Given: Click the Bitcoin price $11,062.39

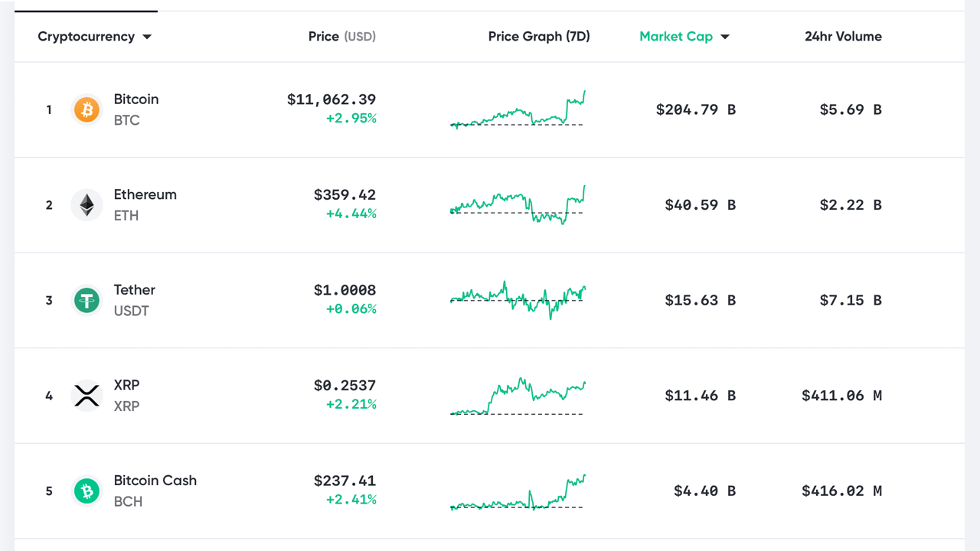Looking at the screenshot, I should [x=332, y=99].
